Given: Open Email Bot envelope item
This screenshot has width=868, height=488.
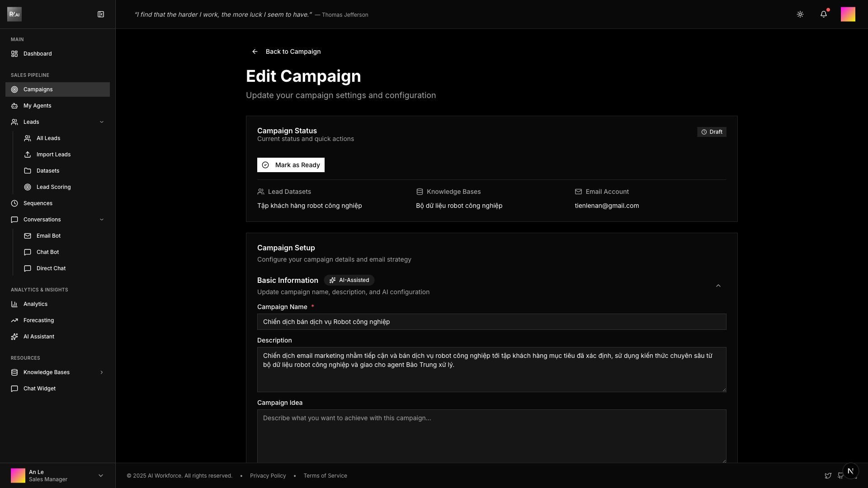Looking at the screenshot, I should click(x=48, y=236).
